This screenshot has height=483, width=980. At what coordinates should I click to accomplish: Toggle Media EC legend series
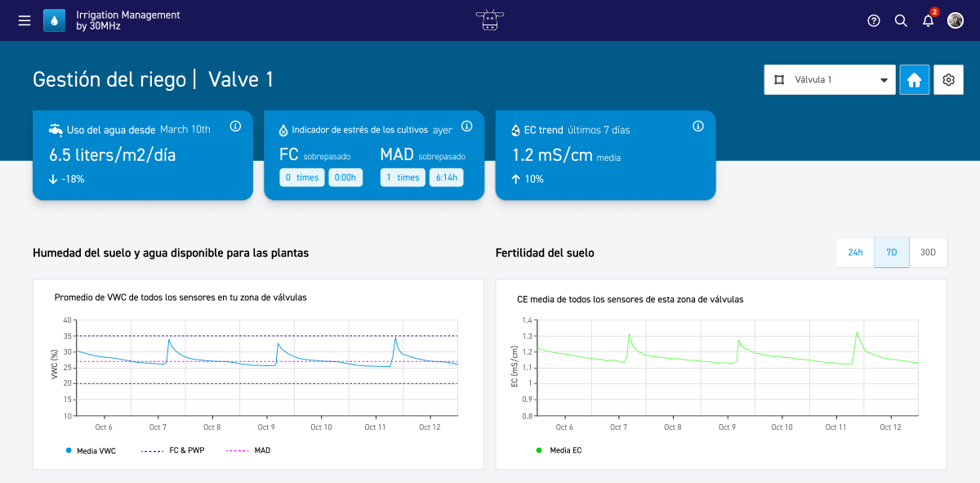pyautogui.click(x=559, y=450)
